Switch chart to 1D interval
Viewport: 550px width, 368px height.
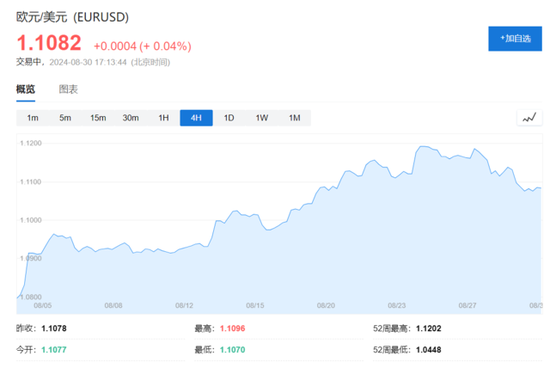[x=229, y=118]
